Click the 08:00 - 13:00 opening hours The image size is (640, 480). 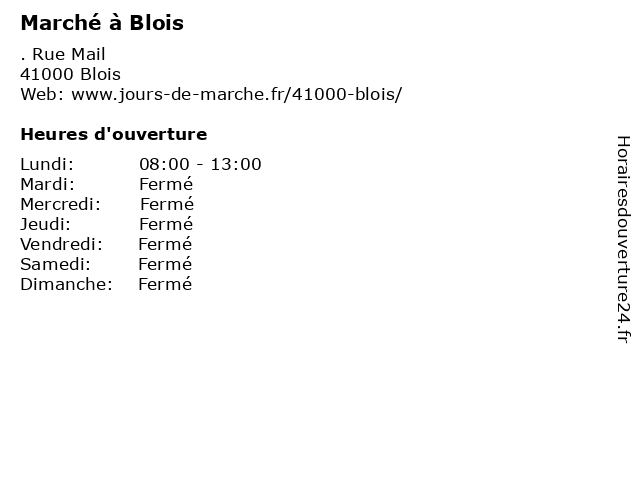(x=200, y=164)
